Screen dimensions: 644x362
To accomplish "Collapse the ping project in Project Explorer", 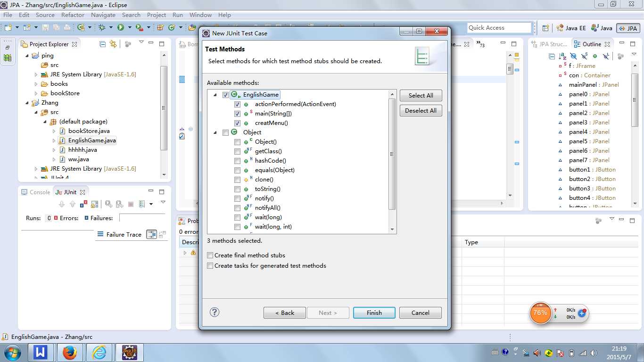I will (x=27, y=56).
